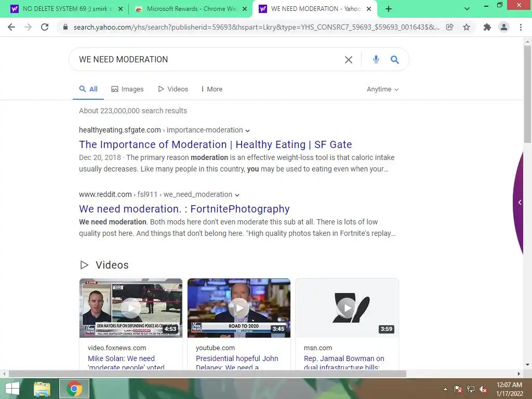
Task: Select the All results tab
Action: coord(88,89)
